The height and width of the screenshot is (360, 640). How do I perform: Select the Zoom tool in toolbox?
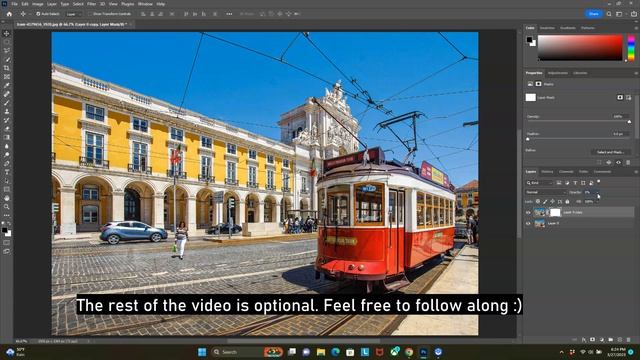(7, 207)
